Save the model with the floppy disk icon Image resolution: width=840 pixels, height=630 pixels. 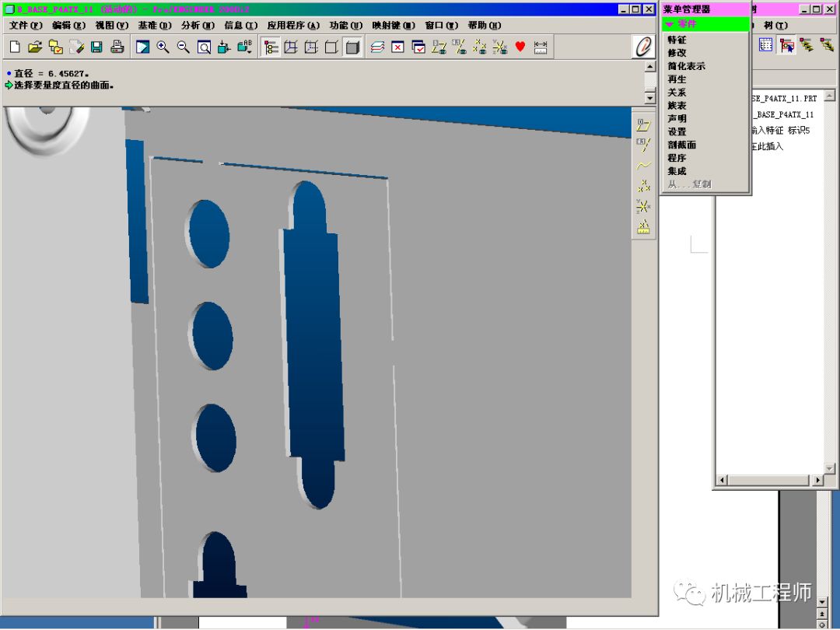96,47
